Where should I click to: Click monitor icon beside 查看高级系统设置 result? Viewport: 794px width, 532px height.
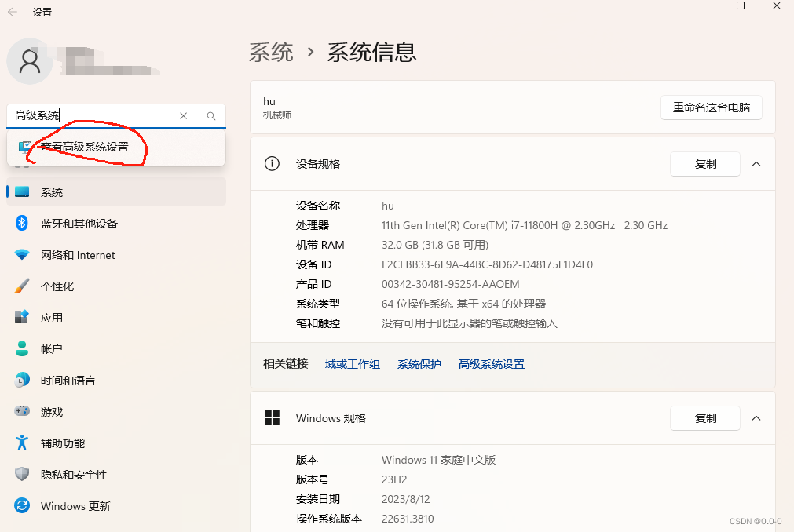pos(25,148)
